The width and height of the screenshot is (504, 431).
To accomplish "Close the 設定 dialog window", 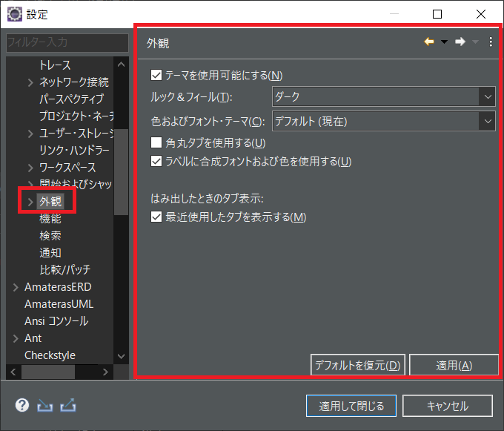I will click(x=481, y=14).
